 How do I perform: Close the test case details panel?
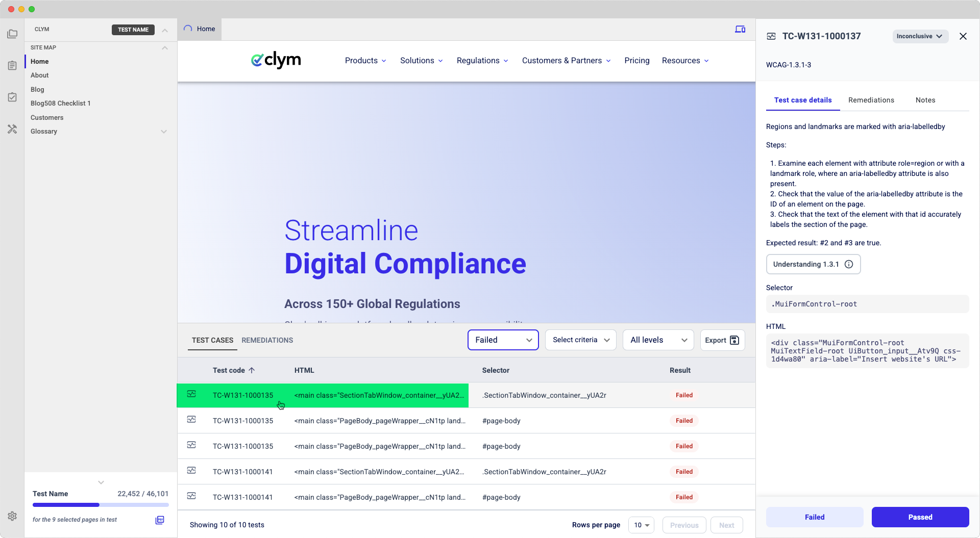[x=963, y=36]
